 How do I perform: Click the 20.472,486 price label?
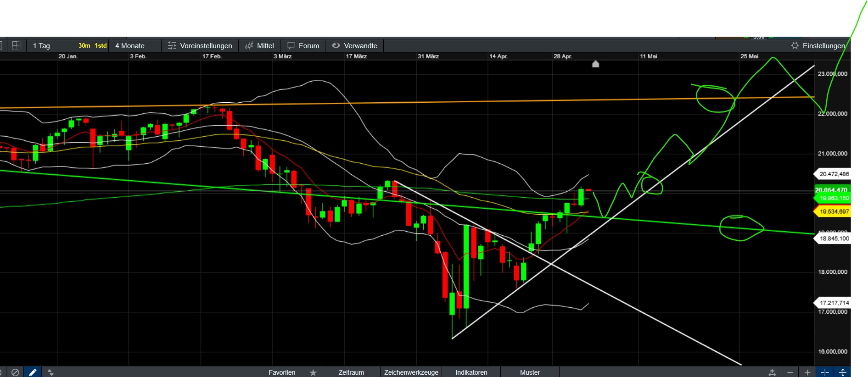[x=832, y=174]
